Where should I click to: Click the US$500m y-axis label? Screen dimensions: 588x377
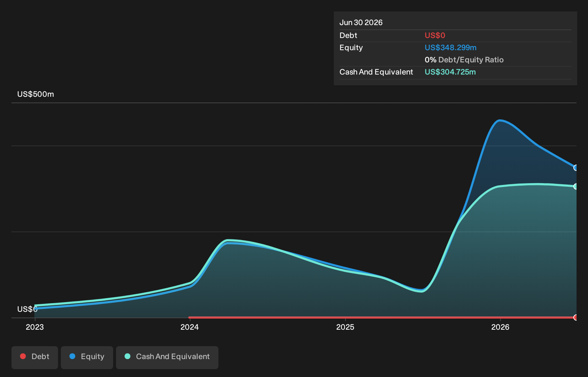(35, 94)
